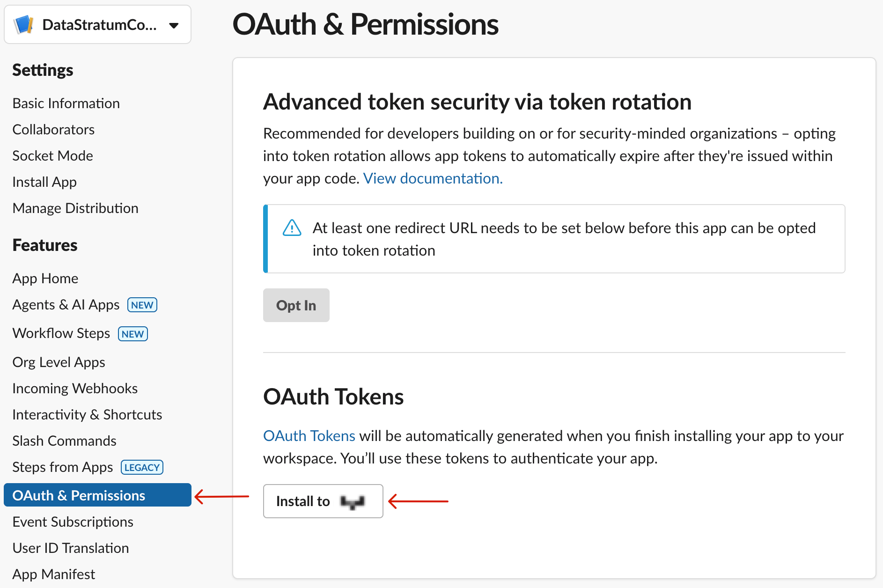The image size is (883, 588).
Task: Click the LEGACY badge on Steps from Apps
Action: 142,467
